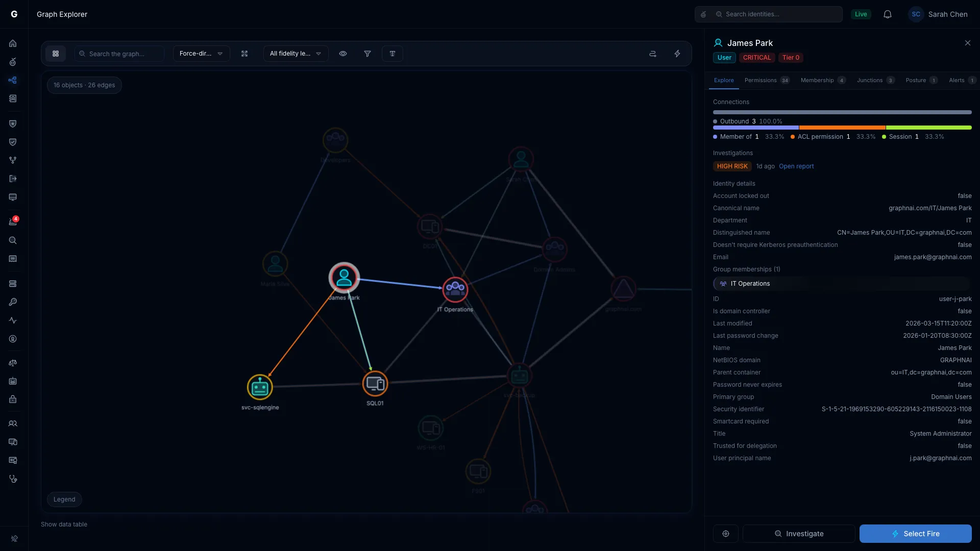
Task: Open the key sidebar icon
Action: coord(13,302)
